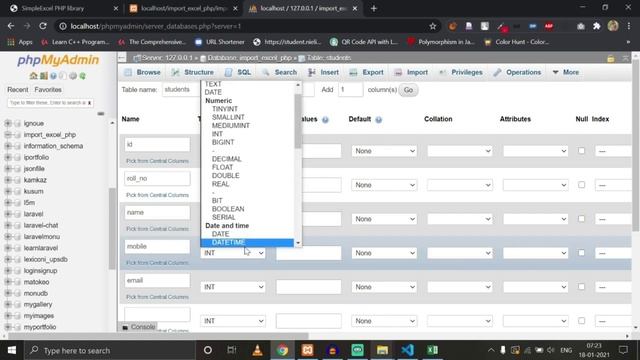Toggle Null checkbox for name row
Image resolution: width=640 pixels, height=360 pixels.
(581, 218)
